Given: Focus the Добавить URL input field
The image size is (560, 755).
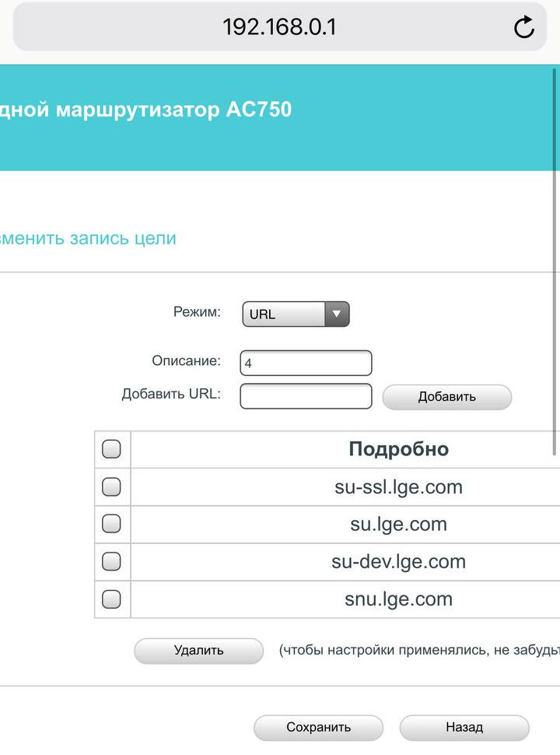Looking at the screenshot, I should [x=306, y=396].
